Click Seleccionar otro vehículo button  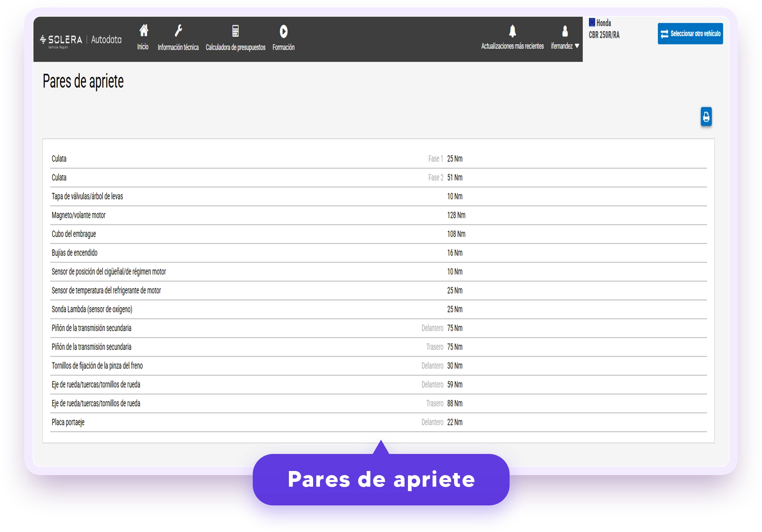690,33
